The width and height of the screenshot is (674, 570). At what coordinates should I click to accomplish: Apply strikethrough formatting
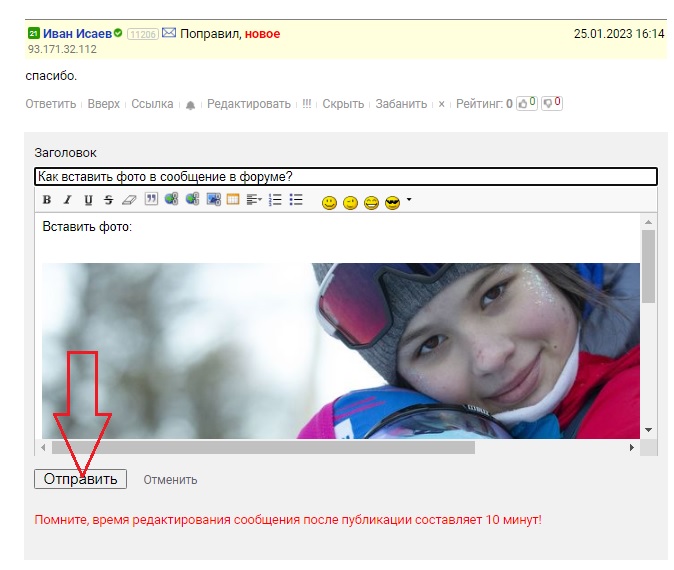tap(109, 200)
